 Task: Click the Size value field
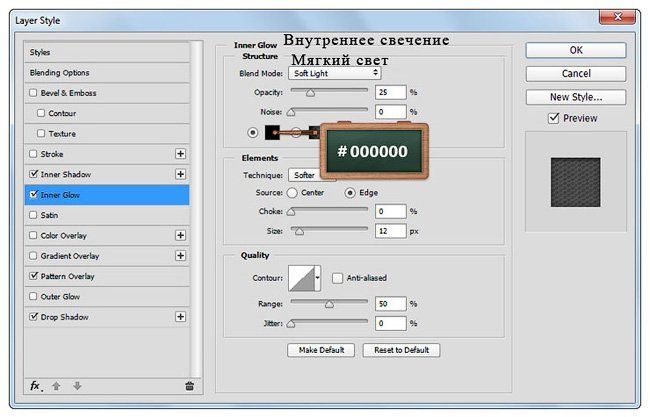391,231
